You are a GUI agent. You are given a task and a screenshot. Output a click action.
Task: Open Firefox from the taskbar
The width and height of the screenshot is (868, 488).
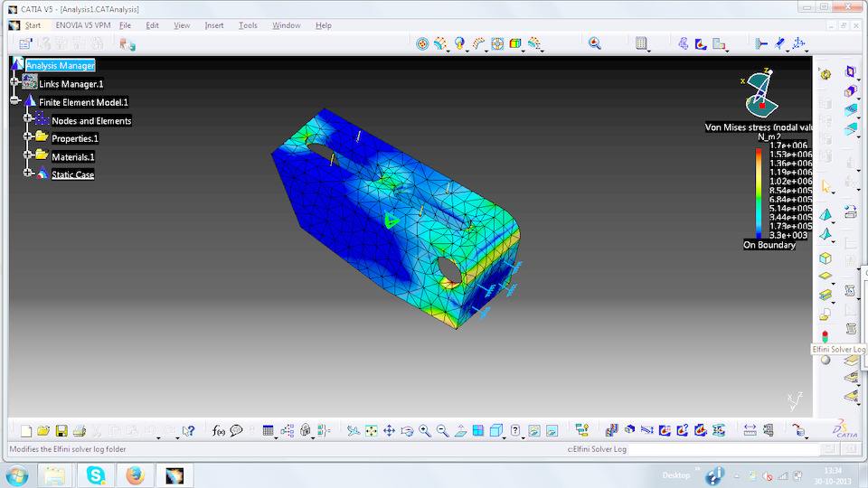click(x=135, y=475)
